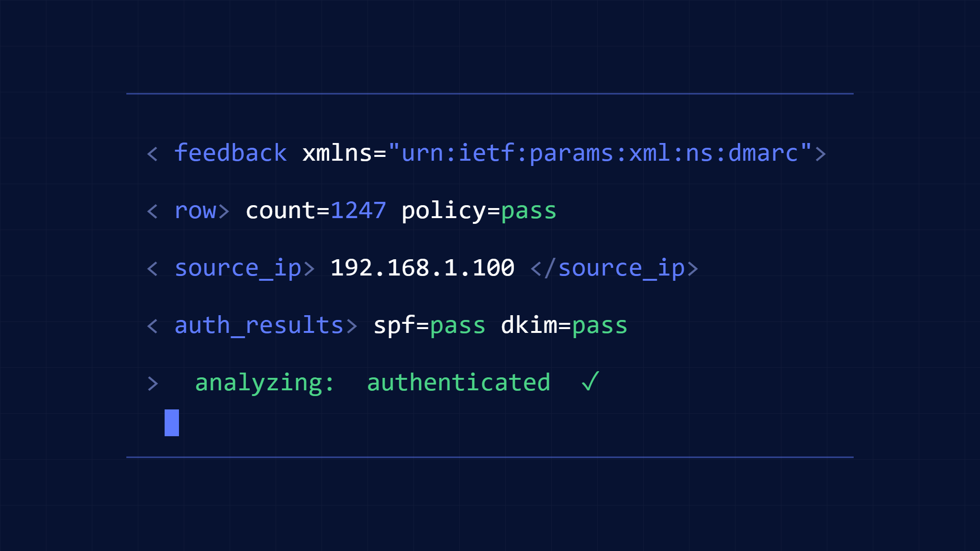Click the 'spf=' label
This screenshot has height=551, width=980.
[401, 326]
